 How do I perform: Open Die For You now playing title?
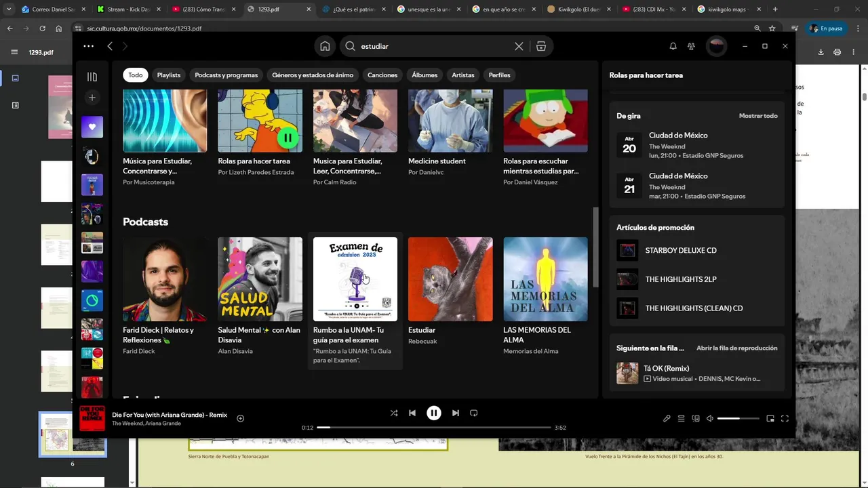click(170, 415)
